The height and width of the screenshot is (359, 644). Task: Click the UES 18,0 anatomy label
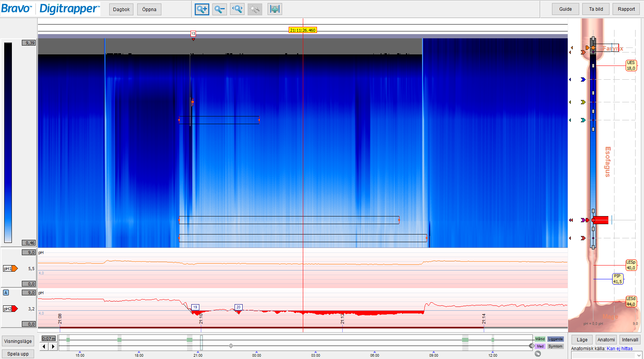[631, 66]
